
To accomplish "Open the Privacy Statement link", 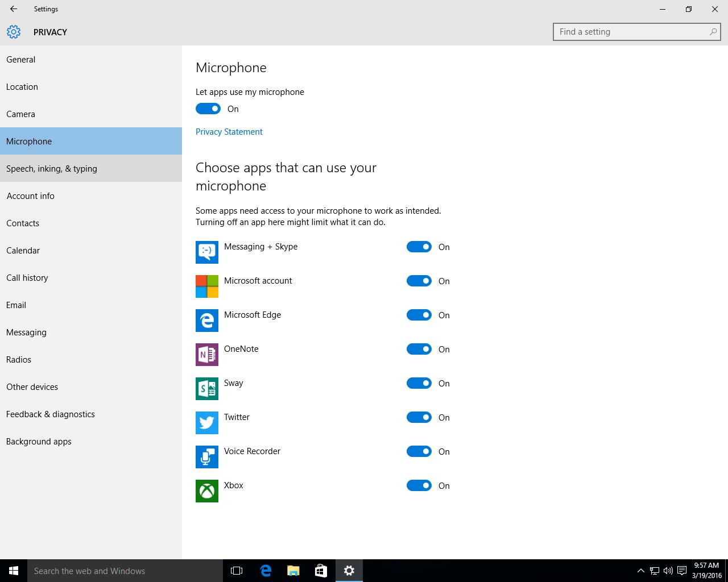I will tap(229, 131).
